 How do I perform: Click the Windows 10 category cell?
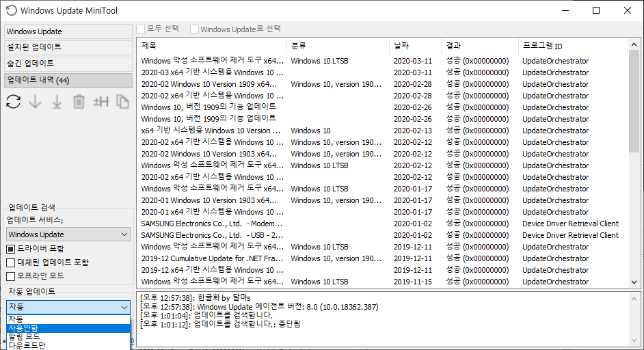(310, 131)
